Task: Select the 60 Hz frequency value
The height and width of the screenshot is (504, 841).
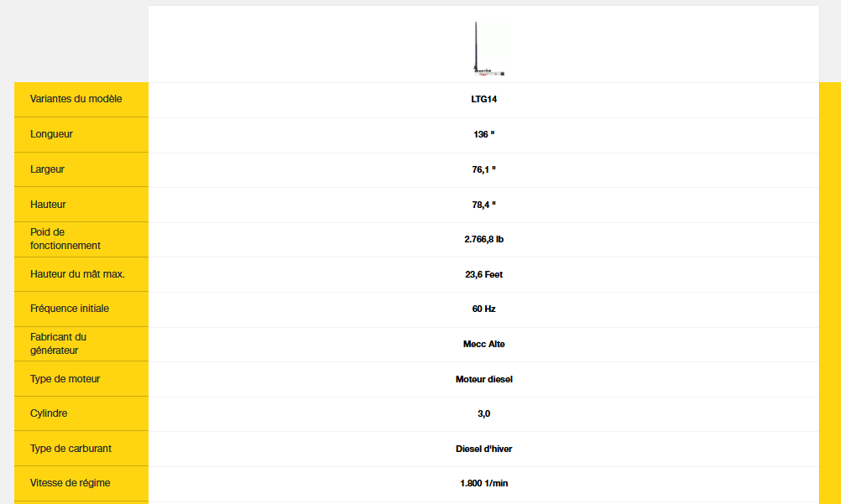Action: click(483, 309)
